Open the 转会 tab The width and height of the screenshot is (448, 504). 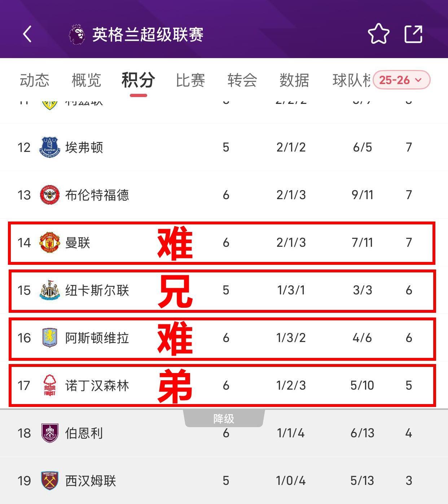[242, 80]
